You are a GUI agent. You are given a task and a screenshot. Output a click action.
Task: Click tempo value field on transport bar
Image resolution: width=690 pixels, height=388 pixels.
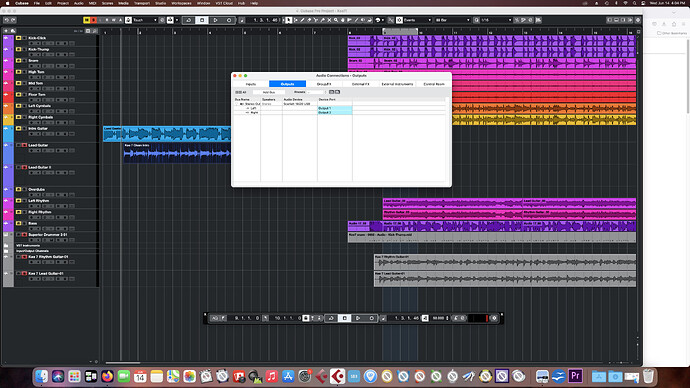[438, 318]
